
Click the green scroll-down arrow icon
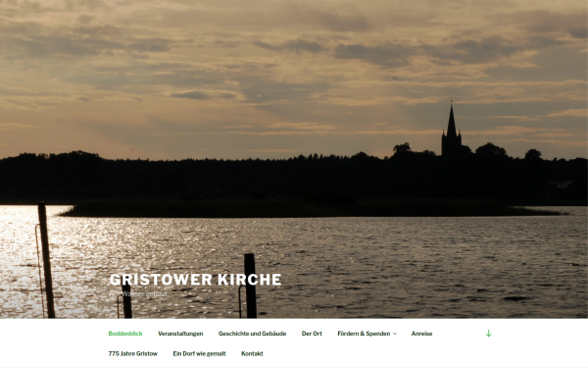(x=488, y=333)
